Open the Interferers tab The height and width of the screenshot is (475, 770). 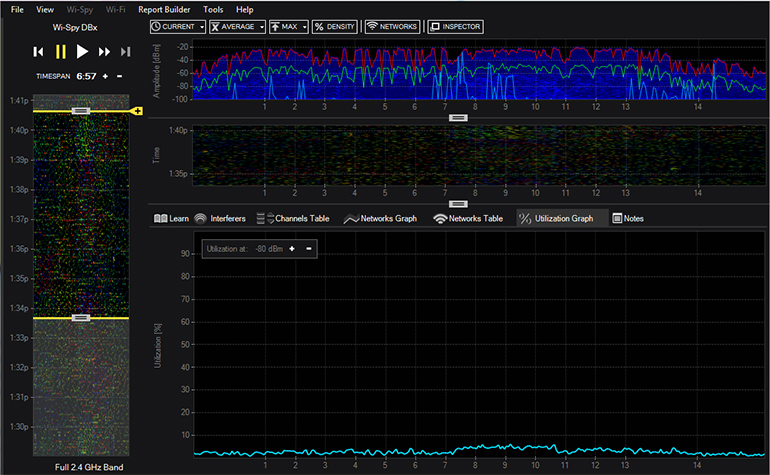(x=220, y=218)
